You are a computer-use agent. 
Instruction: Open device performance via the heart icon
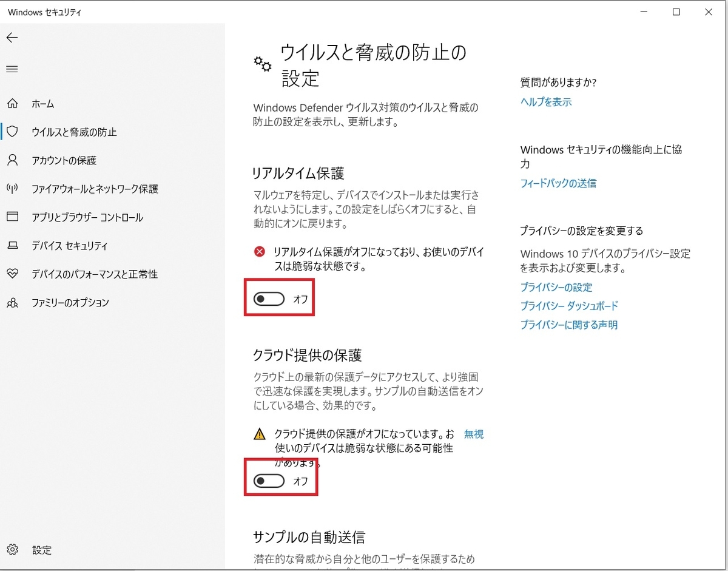[12, 274]
